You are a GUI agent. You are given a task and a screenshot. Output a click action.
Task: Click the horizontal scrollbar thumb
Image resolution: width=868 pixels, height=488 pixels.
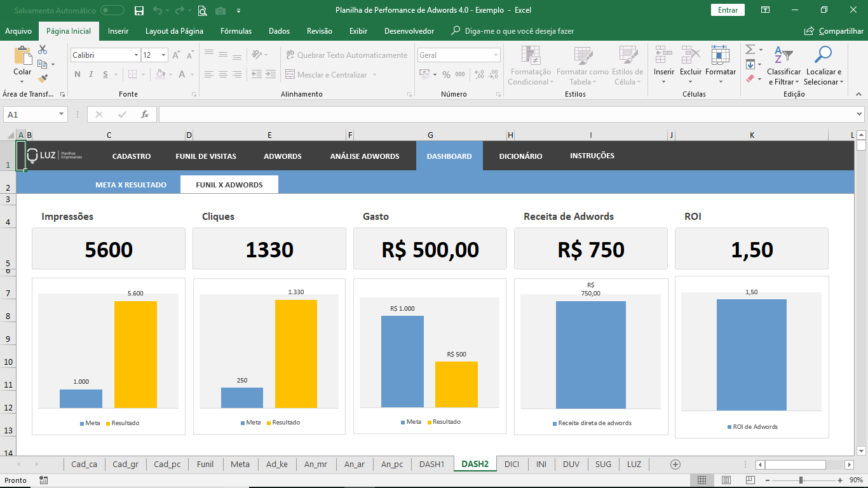pos(795,464)
